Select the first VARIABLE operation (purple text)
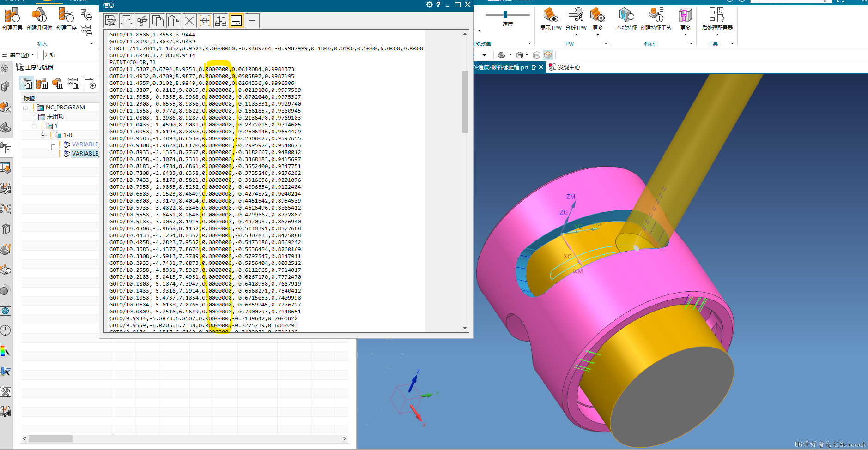868x450 pixels. click(x=85, y=144)
